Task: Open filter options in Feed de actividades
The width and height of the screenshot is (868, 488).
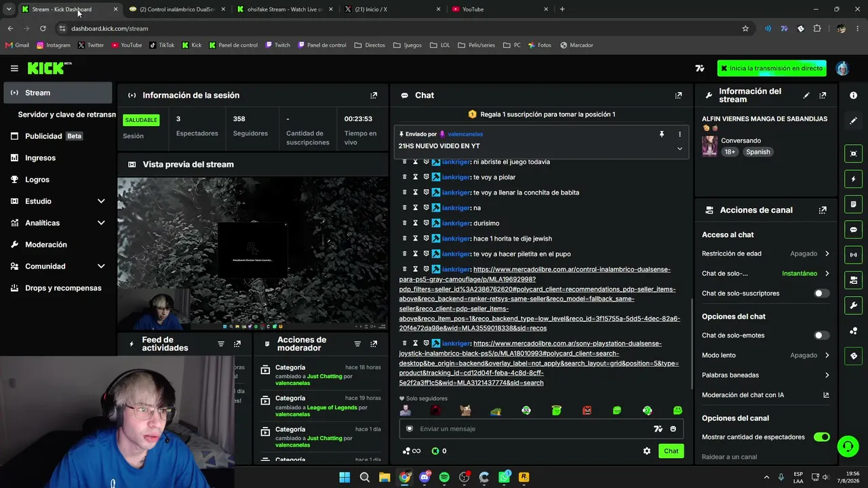Action: point(221,344)
